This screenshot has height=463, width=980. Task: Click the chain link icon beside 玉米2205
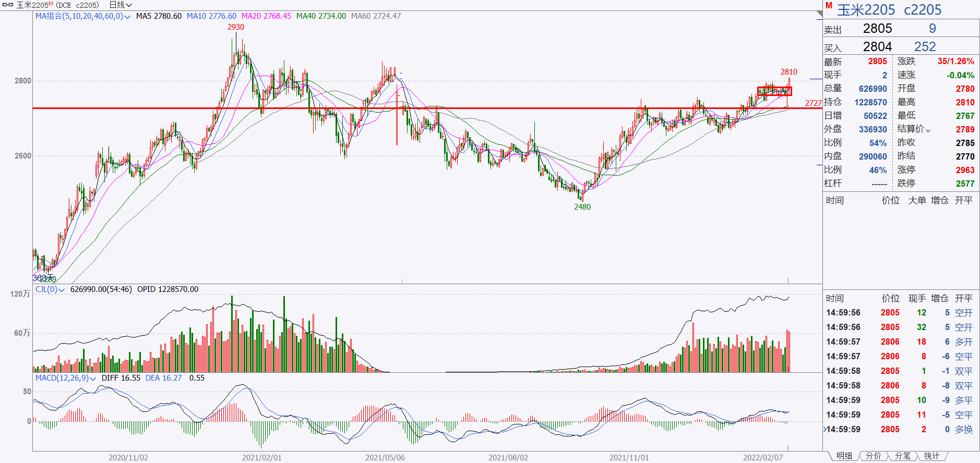tap(7, 5)
